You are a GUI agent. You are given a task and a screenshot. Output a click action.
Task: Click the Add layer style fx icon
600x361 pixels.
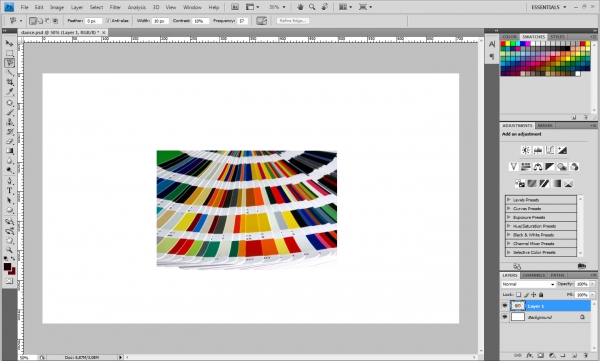(529, 356)
